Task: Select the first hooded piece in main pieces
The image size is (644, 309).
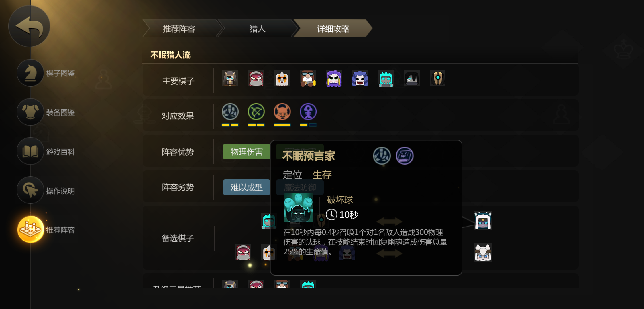Action: (x=230, y=79)
